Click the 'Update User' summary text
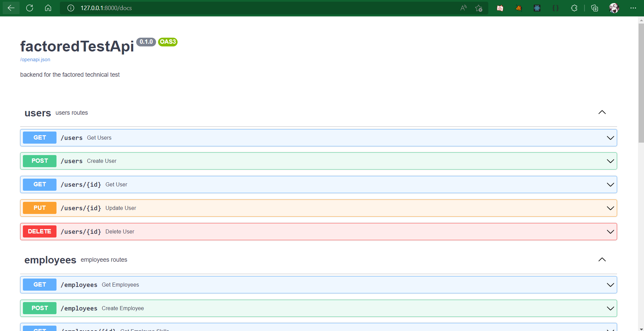This screenshot has height=331, width=644. click(x=121, y=208)
